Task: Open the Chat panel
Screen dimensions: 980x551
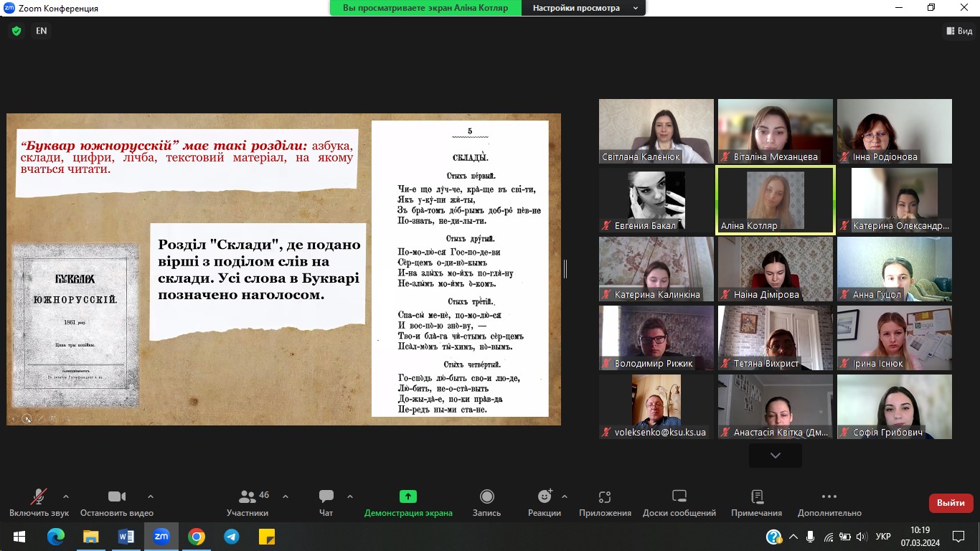Action: [326, 502]
